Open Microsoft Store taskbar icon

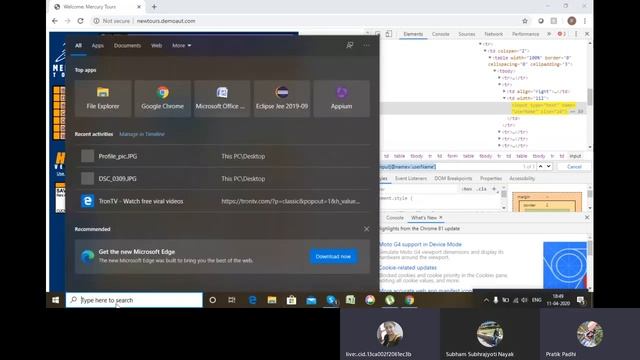pos(291,300)
